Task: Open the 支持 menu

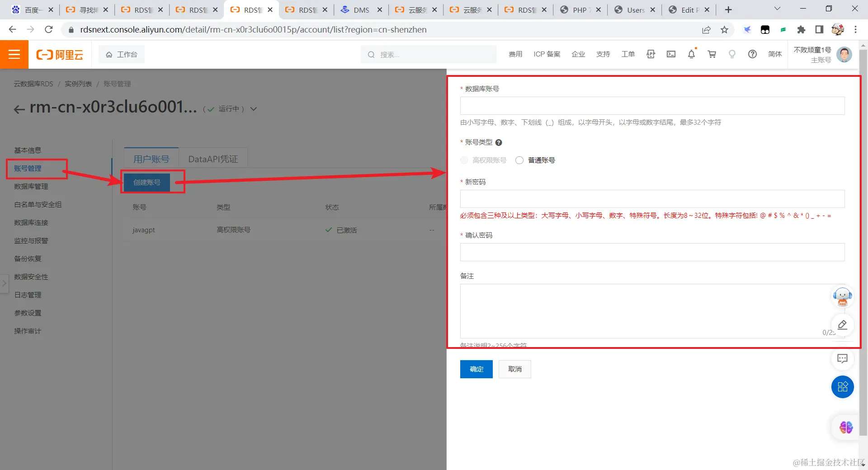Action: (x=603, y=54)
